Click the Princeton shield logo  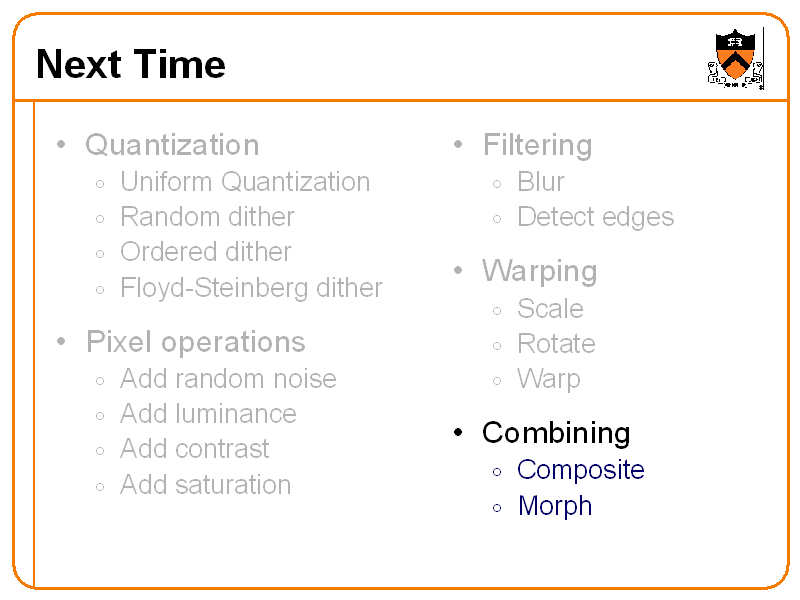pyautogui.click(x=735, y=58)
